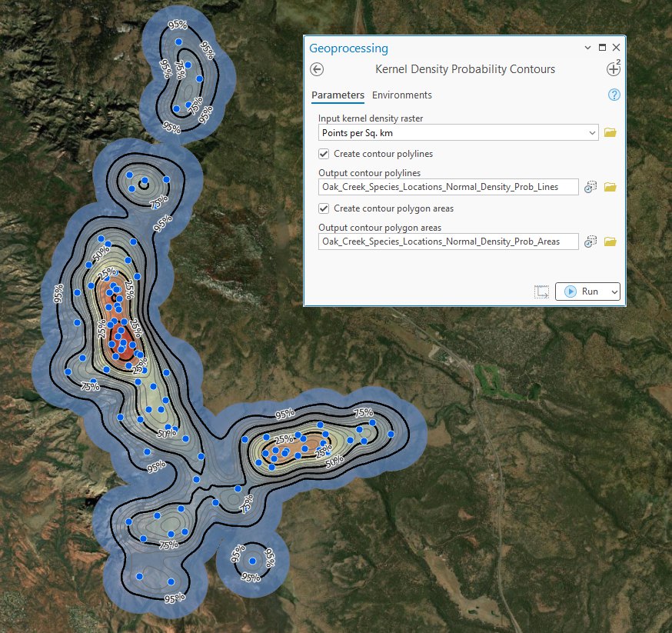The image size is (672, 633).
Task: Open Geoprocessing pane options chevron
Action: click(587, 48)
